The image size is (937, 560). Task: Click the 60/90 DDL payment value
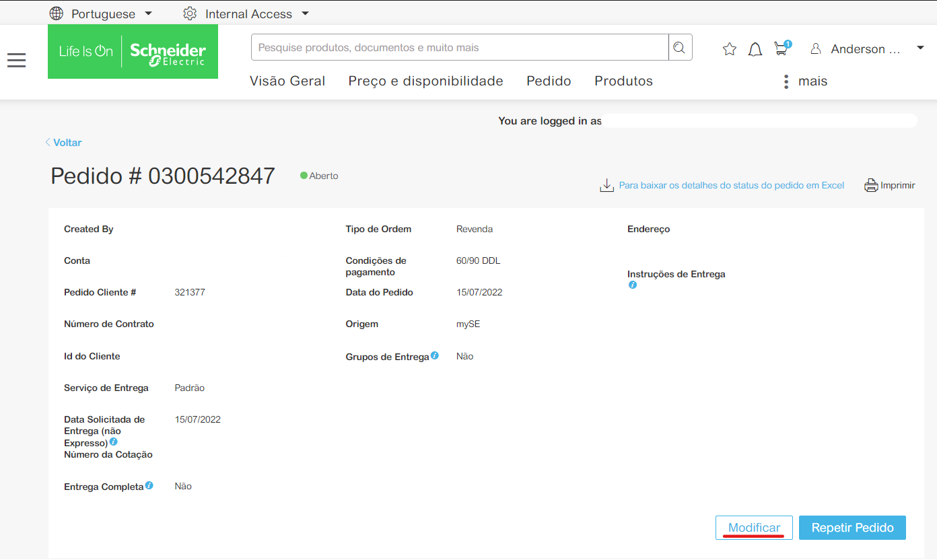[478, 260]
